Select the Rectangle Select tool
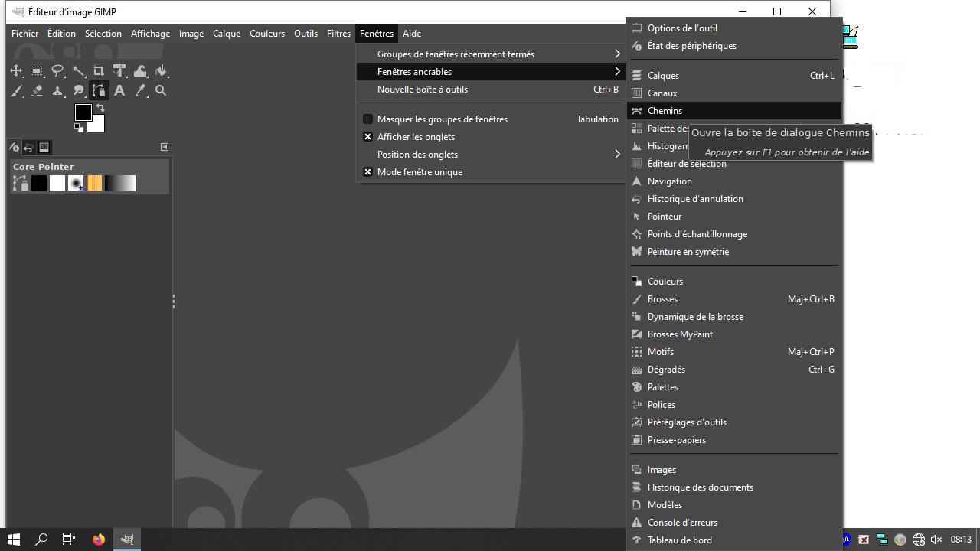 tap(37, 71)
